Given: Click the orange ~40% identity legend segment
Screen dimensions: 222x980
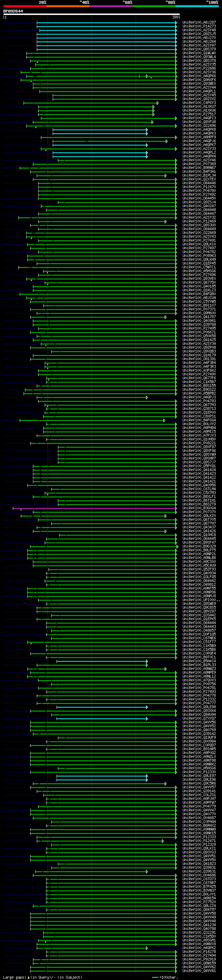Looking at the screenshot, I should pos(68,6).
